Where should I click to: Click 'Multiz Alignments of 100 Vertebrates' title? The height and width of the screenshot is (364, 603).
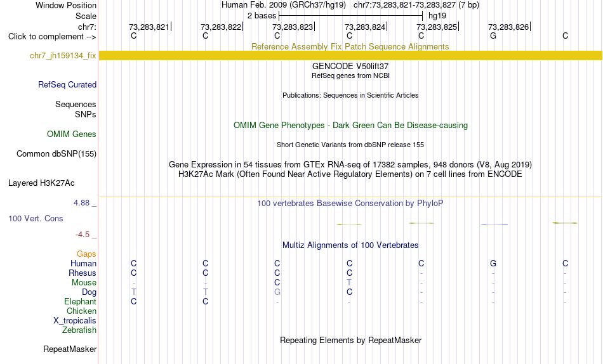coord(350,245)
